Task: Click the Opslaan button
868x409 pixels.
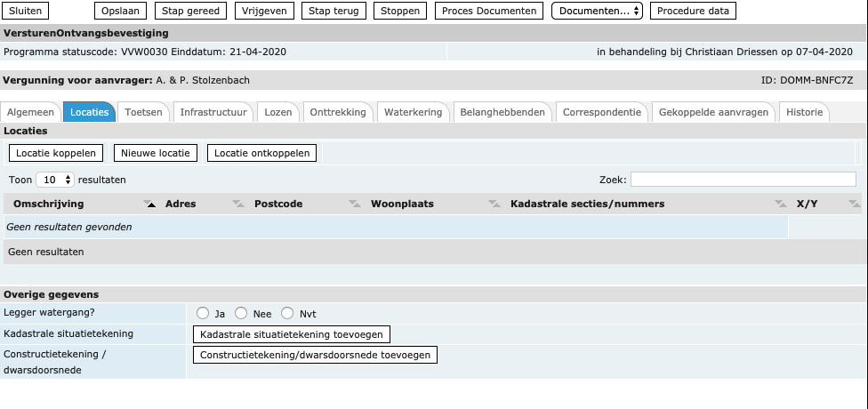Action: point(120,11)
